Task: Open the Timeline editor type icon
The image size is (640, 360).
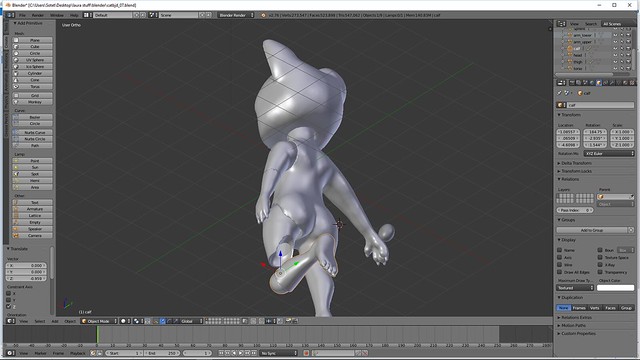Action: (11, 353)
